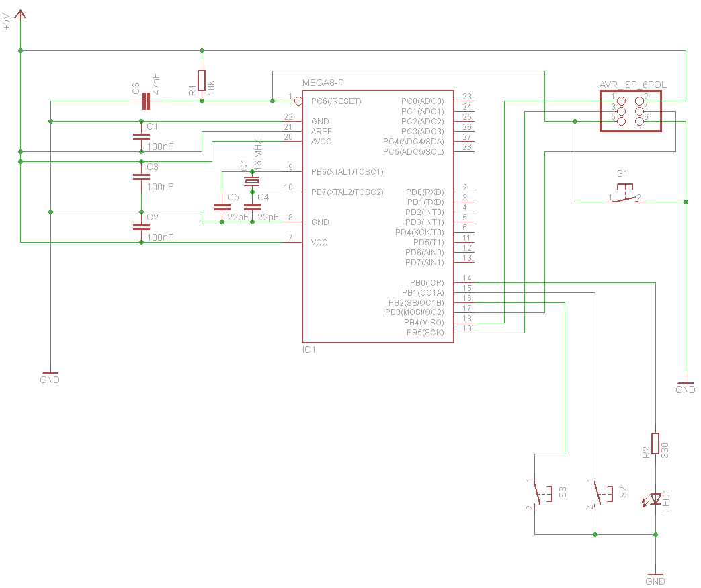This screenshot has height=588, width=701.
Task: Select the PC1(ADC1) pin label
Action: pyautogui.click(x=423, y=112)
